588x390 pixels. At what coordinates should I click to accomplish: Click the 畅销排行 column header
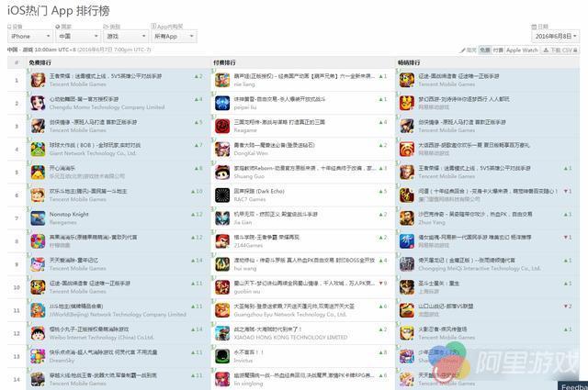pos(410,62)
